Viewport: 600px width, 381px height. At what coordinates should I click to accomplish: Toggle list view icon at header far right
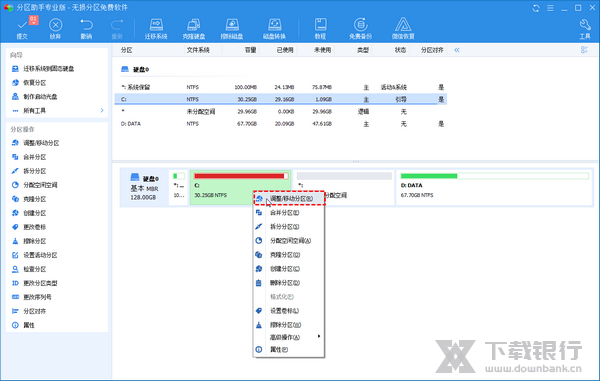point(584,50)
